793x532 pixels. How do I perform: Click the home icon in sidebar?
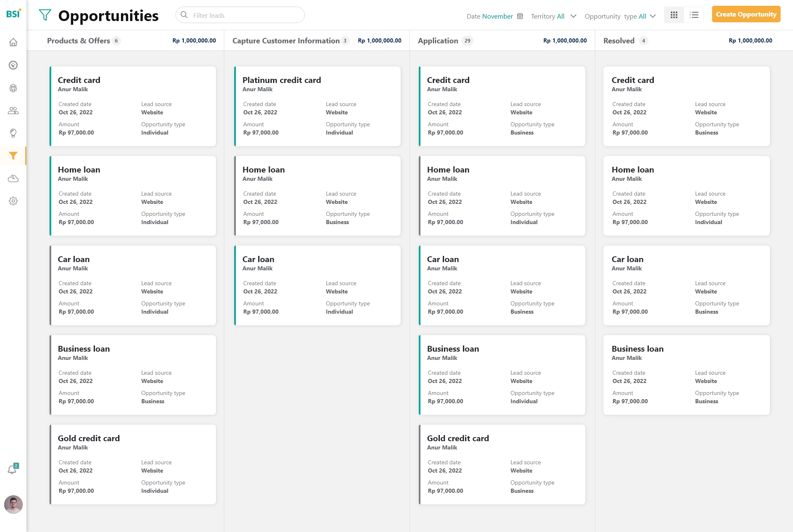pyautogui.click(x=13, y=43)
